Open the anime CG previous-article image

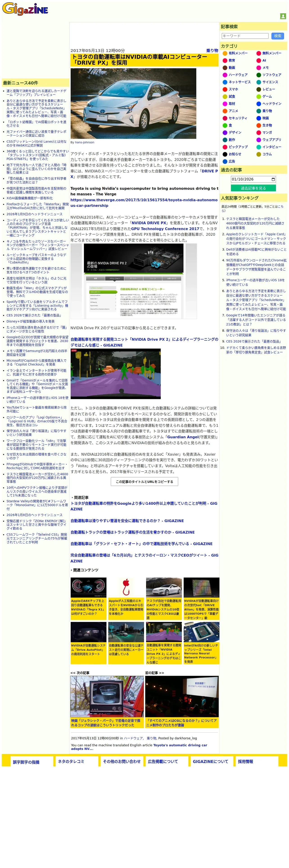click(182, 697)
